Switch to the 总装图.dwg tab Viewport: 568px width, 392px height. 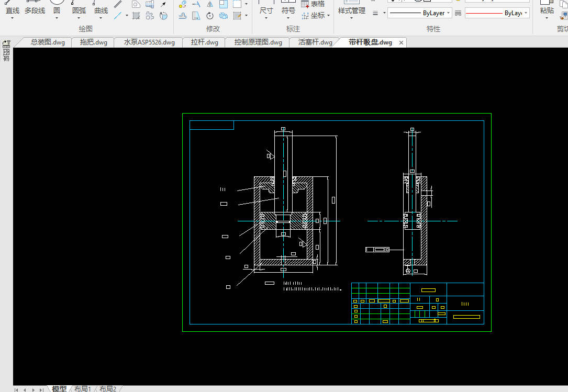tap(48, 42)
